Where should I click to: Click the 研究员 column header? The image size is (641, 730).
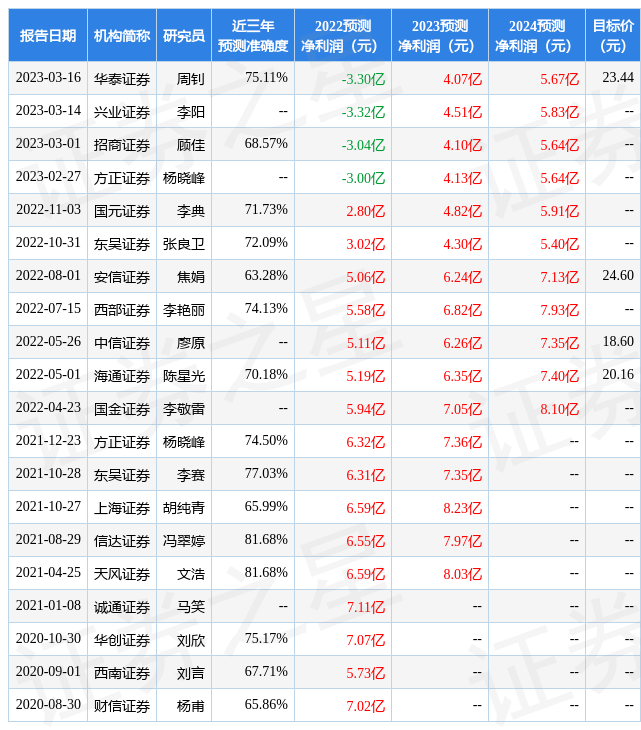click(x=184, y=36)
